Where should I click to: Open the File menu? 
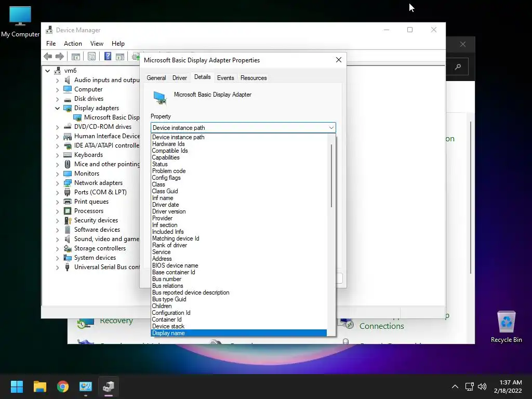tap(51, 44)
